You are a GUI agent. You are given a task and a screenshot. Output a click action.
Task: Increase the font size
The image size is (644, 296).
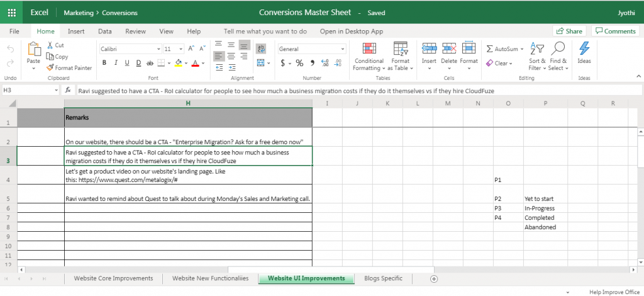pyautogui.click(x=191, y=48)
